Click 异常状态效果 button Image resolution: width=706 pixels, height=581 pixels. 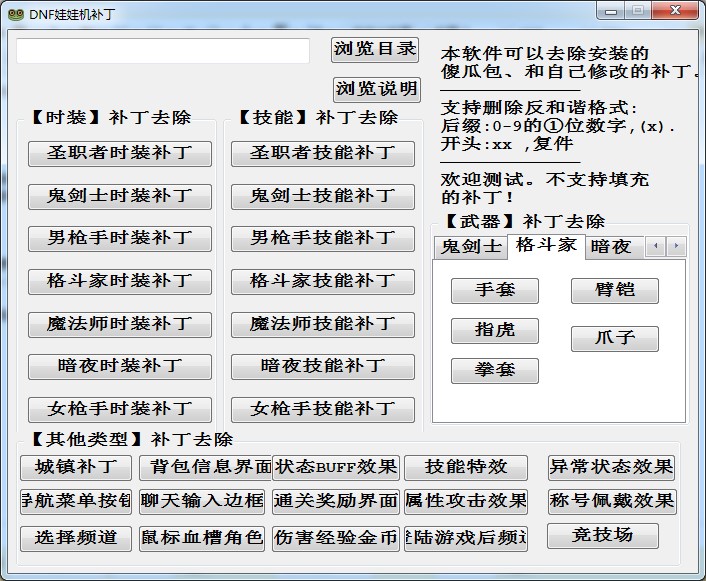611,468
